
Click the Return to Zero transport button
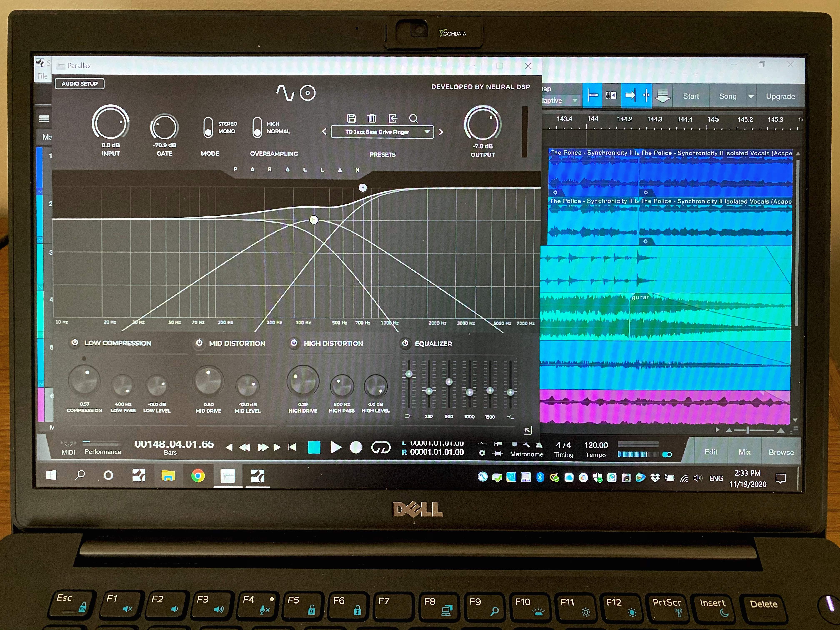[292, 447]
